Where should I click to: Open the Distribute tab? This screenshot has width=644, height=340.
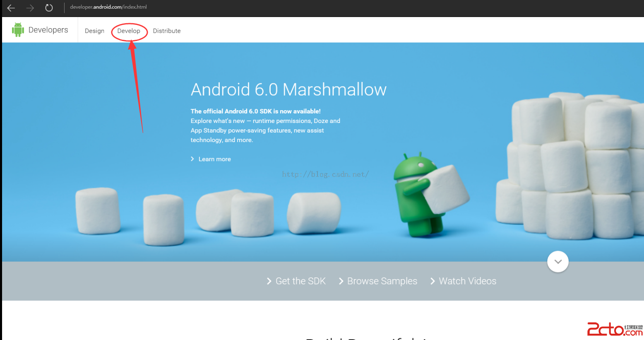(167, 31)
